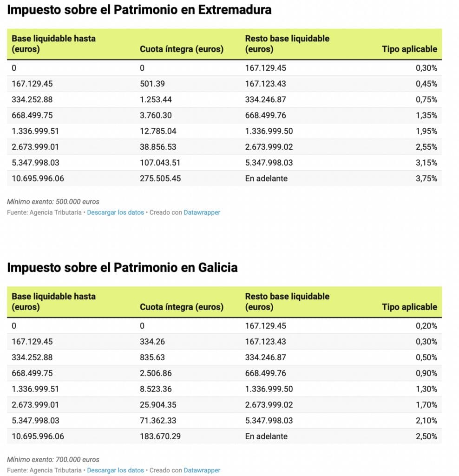Click the 3,75% rate cell in Extremadura
Image resolution: width=459 pixels, height=476 pixels.
pos(426,178)
